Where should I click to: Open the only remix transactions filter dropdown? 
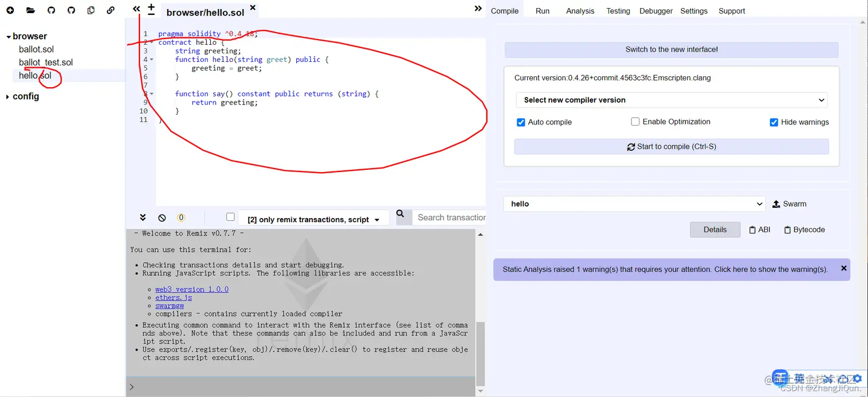[x=313, y=219]
